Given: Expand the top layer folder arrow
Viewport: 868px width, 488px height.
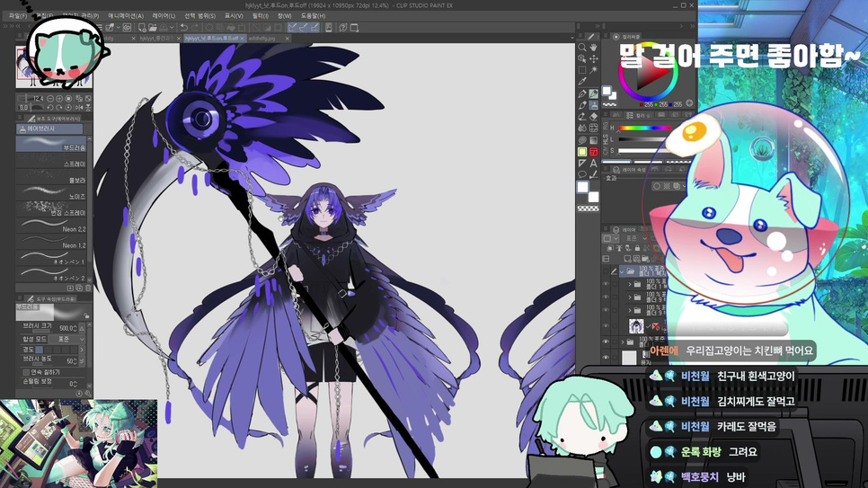Looking at the screenshot, I should [x=622, y=272].
